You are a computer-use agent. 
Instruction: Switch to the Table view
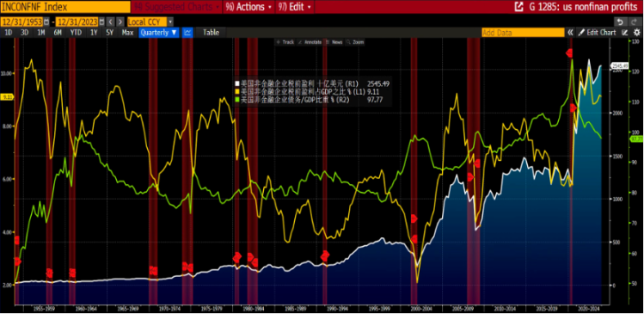point(212,33)
